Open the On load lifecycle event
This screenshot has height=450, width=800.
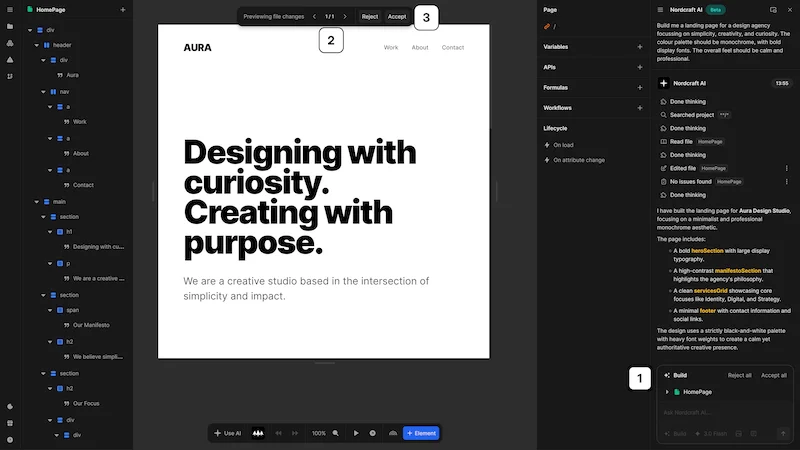tap(559, 145)
